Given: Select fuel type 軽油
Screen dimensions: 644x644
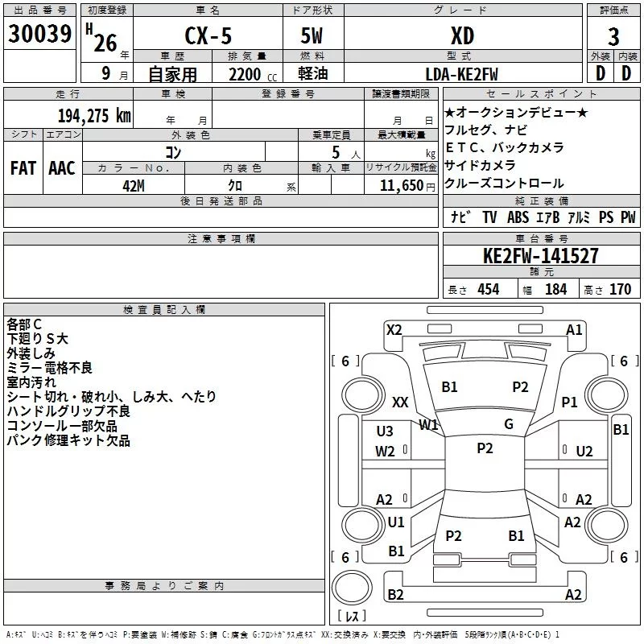Looking at the screenshot, I should tap(313, 73).
